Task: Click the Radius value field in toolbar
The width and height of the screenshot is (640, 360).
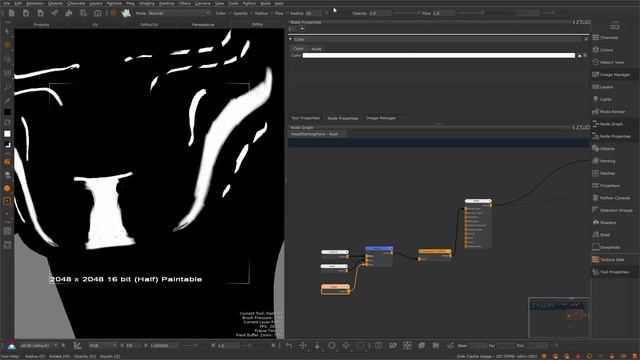Action: pyautogui.click(x=313, y=13)
